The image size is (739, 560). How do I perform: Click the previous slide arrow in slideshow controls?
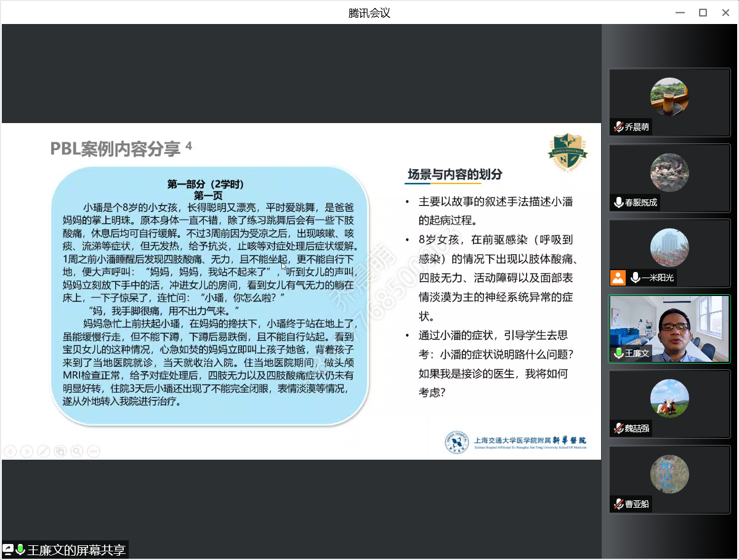coord(10,451)
